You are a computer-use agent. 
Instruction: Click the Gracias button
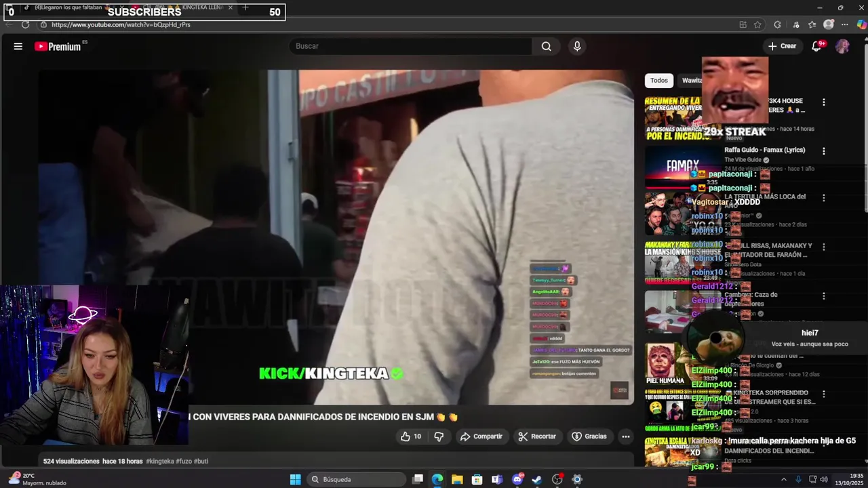pyautogui.click(x=589, y=436)
